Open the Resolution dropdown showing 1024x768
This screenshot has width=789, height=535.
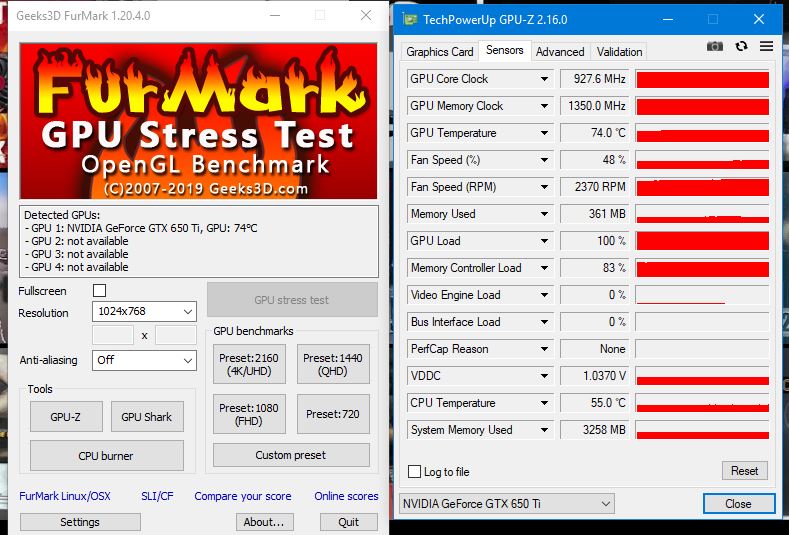pos(144,313)
